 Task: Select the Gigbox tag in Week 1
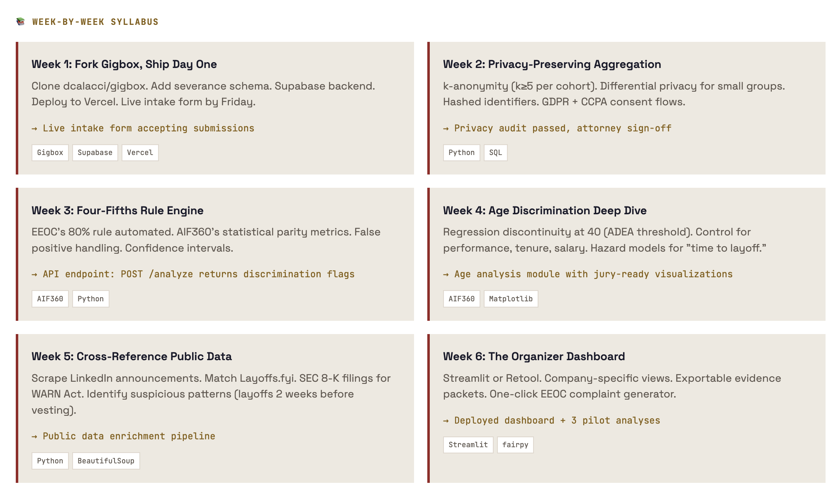(50, 153)
